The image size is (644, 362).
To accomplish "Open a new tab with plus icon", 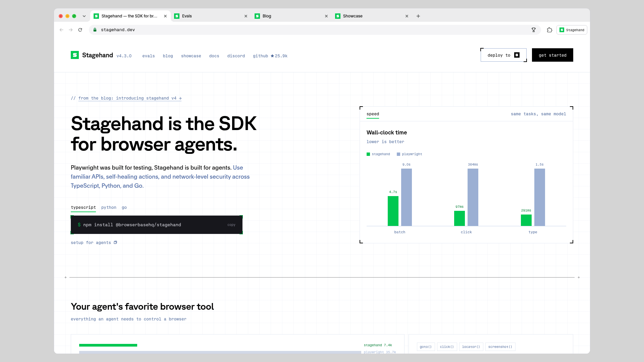I will click(x=418, y=16).
